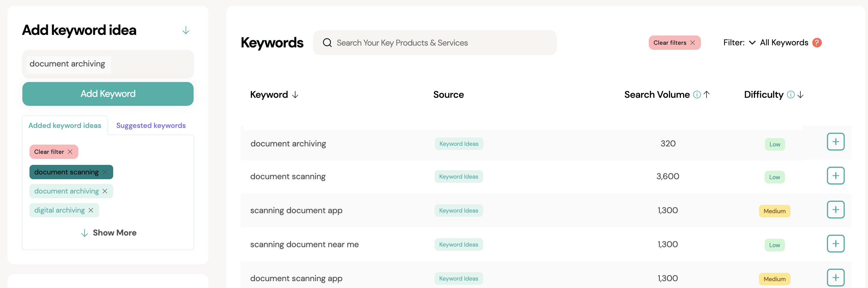
Task: Click the Low badge for document archiving
Action: tap(775, 144)
